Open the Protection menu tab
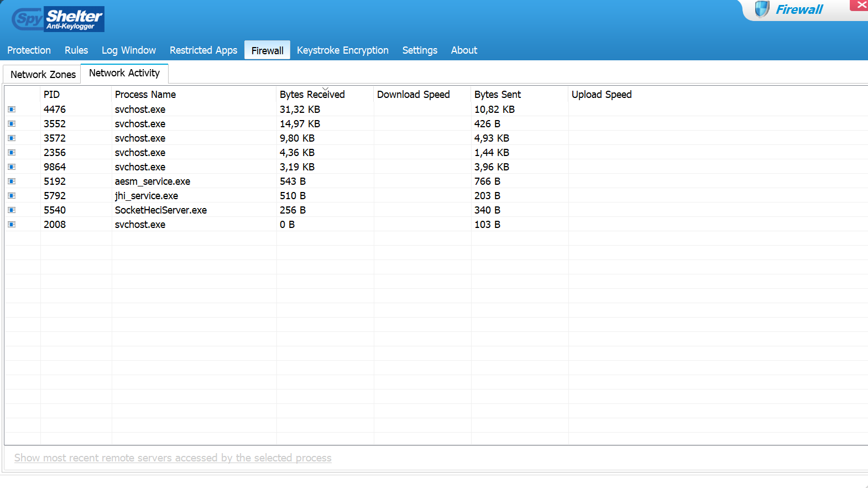 [x=29, y=50]
